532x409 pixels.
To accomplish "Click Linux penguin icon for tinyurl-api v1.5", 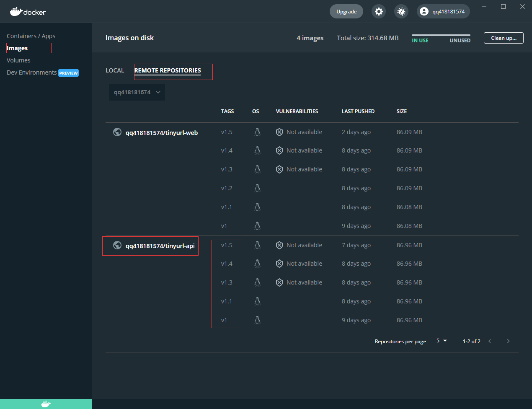I will [257, 245].
